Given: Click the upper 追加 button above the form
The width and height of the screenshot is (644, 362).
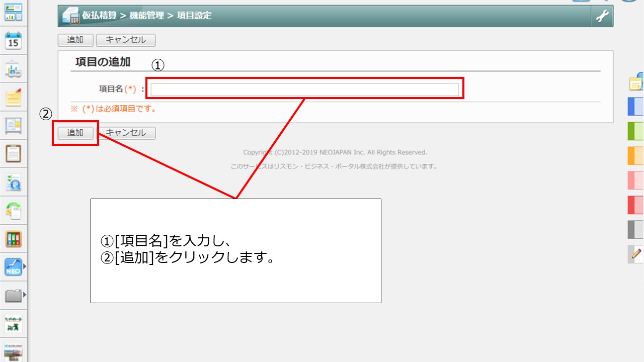Looking at the screenshot, I should point(75,40).
